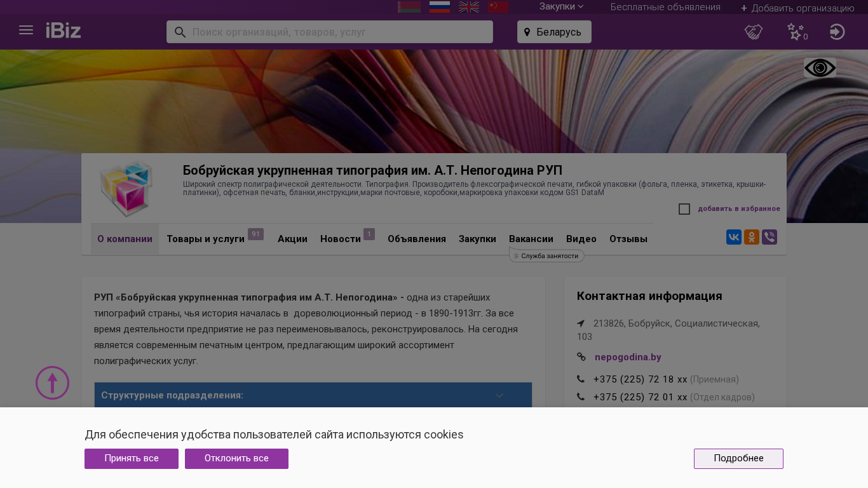Expand 'Структурные подразделения' section
The width and height of the screenshot is (868, 488).
(313, 395)
